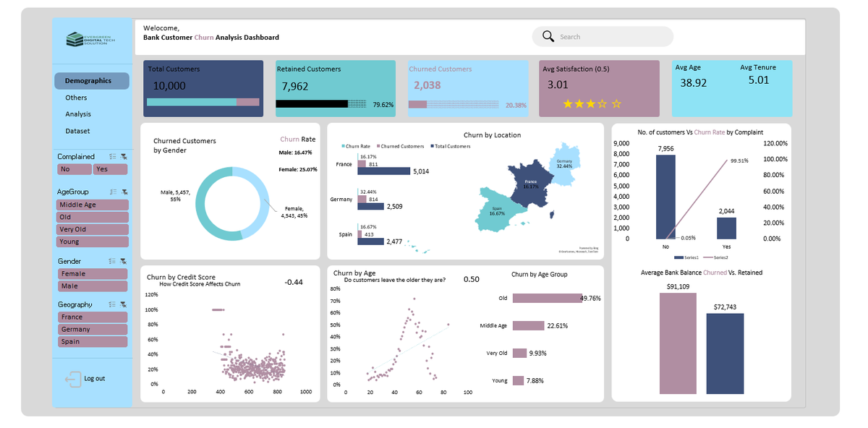This screenshot has width=868, height=428.
Task: Click the Log out door icon
Action: pos(72,379)
